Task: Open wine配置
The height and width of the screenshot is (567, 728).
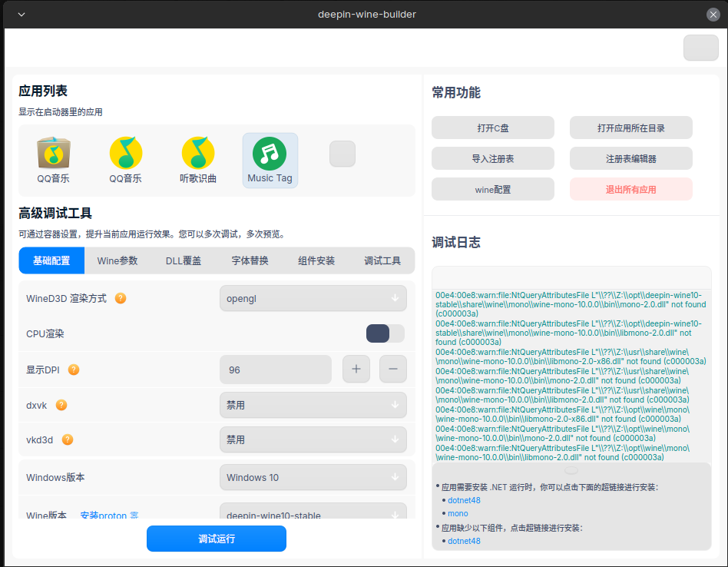Action: (493, 189)
